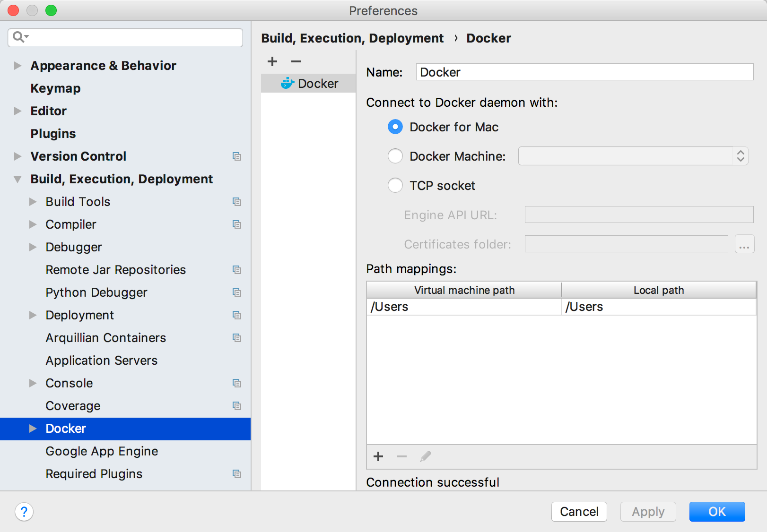Click the project-level icon beside Version Control

(x=237, y=156)
